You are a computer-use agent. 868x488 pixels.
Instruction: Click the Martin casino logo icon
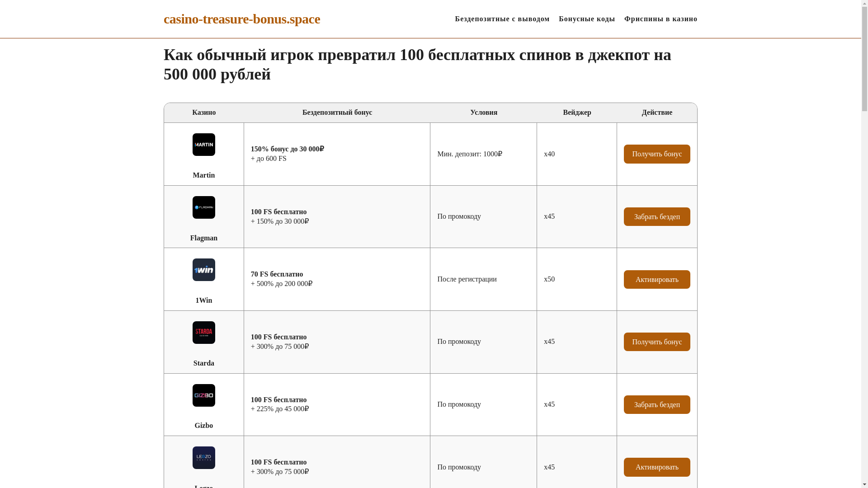pyautogui.click(x=203, y=145)
